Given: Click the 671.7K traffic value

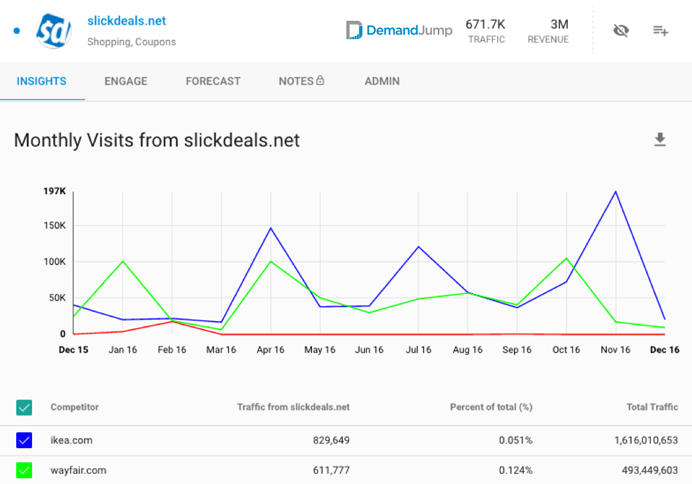Looking at the screenshot, I should pos(485,24).
